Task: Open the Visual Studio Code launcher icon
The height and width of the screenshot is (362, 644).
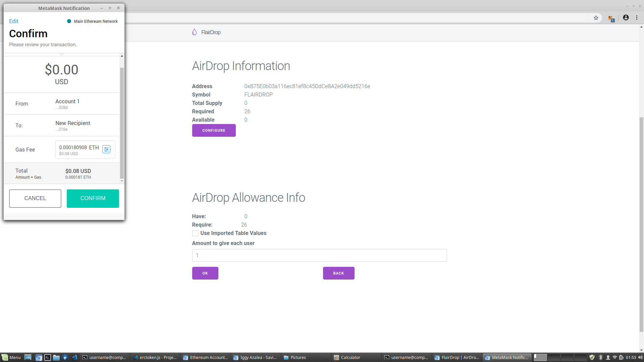Action: pos(74,358)
